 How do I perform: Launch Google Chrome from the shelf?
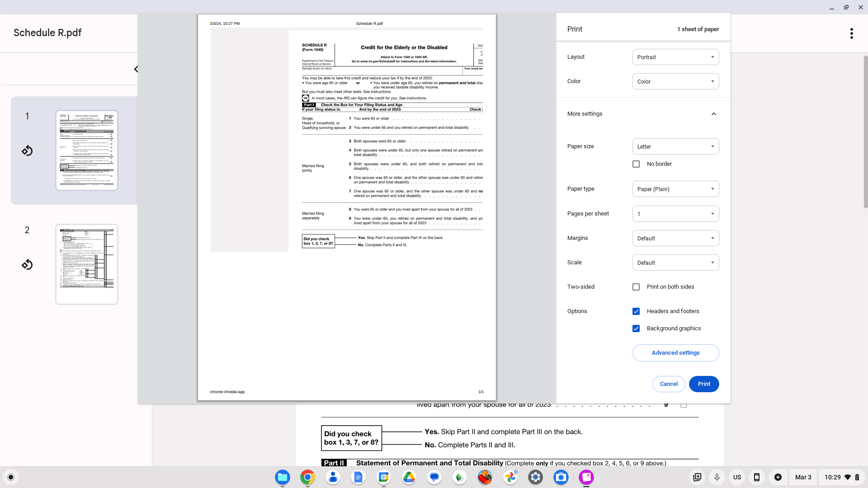[x=307, y=477]
